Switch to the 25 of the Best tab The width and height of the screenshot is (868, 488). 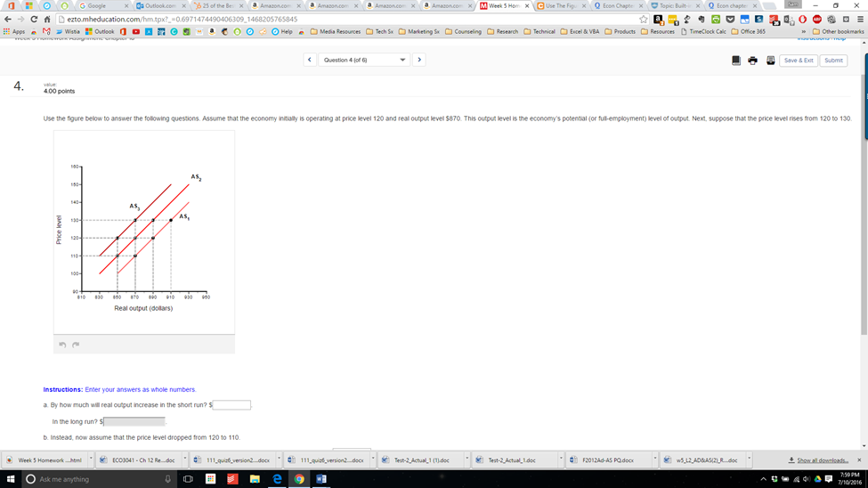pyautogui.click(x=217, y=5)
